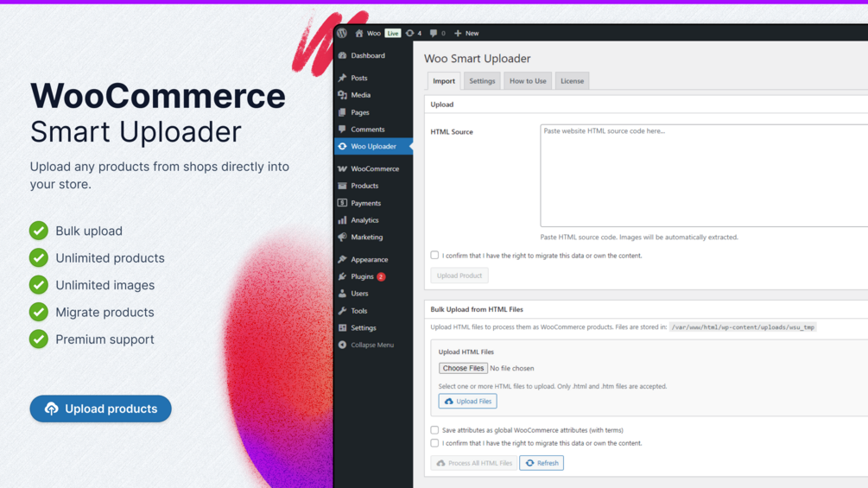Open the Products menu item
The width and height of the screenshot is (868, 488).
373,186
